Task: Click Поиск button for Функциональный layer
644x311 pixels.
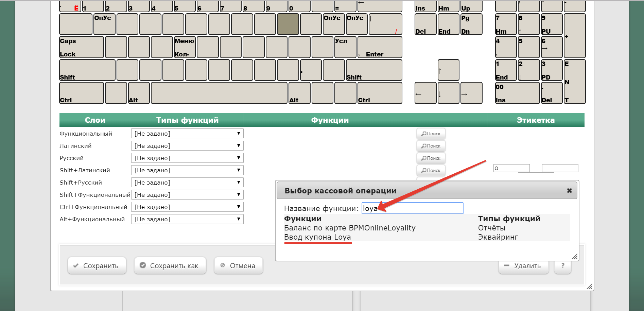Action: click(x=431, y=134)
